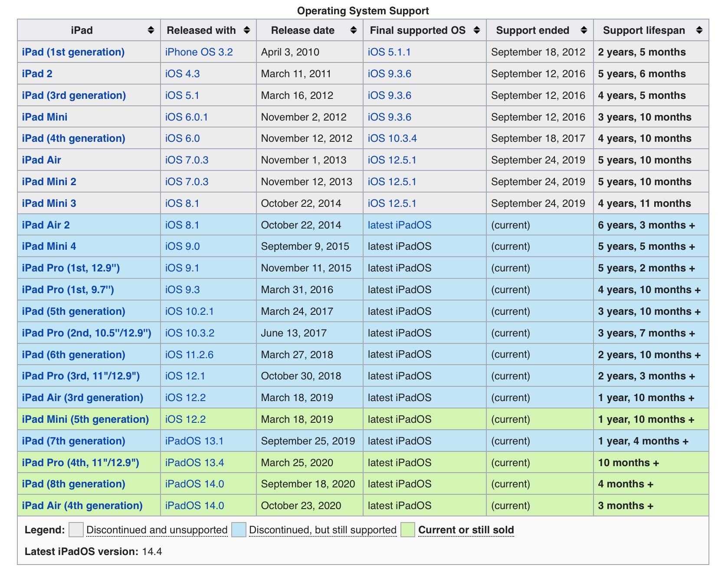Open the iOS 9.0 link
Viewport: 728px width, 578px height.
(x=183, y=246)
